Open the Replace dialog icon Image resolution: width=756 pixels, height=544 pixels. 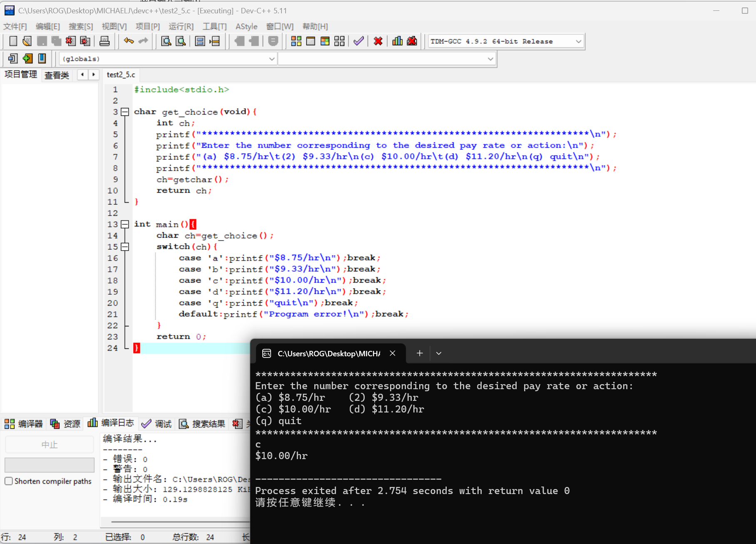point(181,41)
